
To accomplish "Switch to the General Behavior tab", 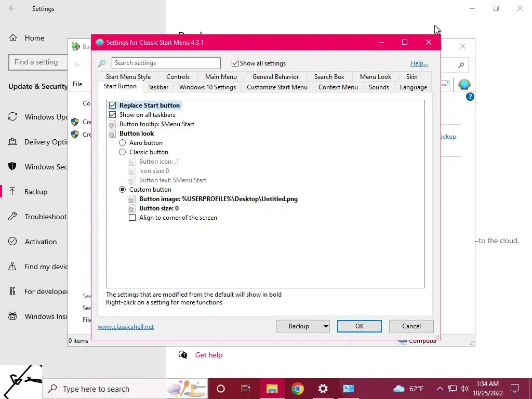I will (275, 77).
